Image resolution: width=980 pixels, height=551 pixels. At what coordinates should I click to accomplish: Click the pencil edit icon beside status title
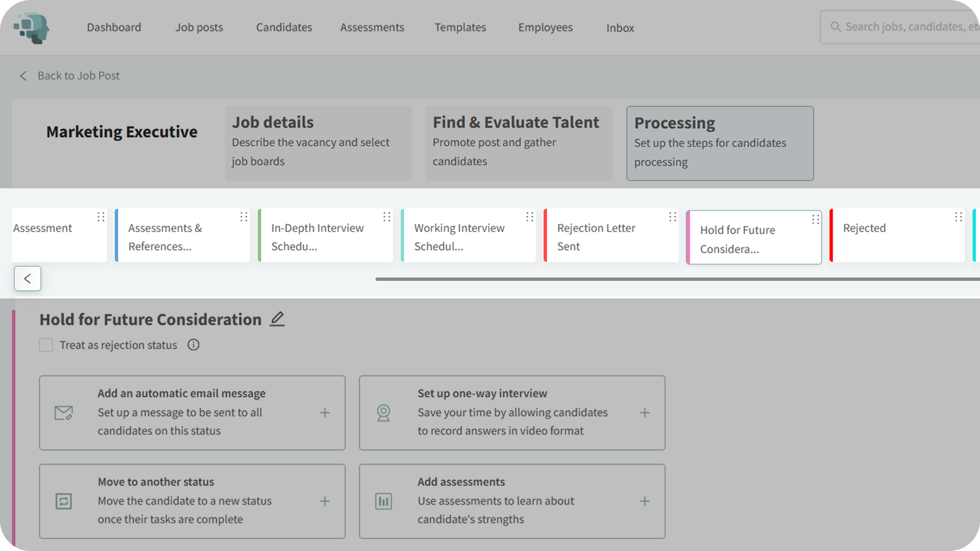(277, 319)
